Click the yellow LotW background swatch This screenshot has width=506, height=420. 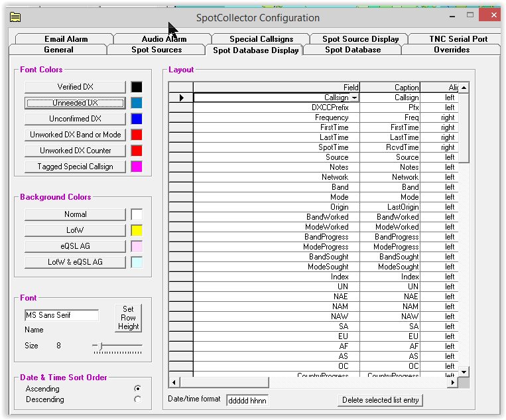137,230
